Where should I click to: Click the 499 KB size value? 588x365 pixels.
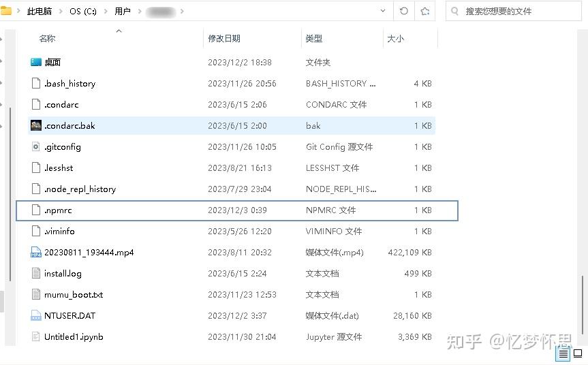[x=418, y=274]
